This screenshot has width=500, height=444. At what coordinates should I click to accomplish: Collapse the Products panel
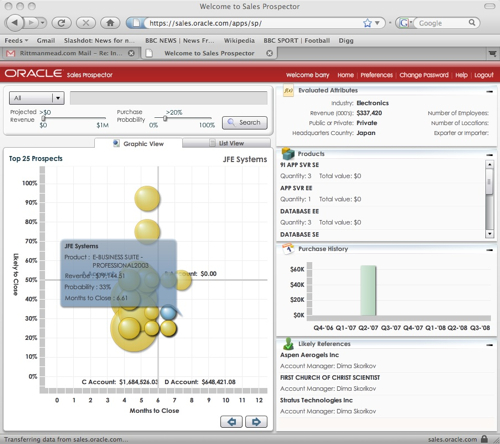(489, 155)
